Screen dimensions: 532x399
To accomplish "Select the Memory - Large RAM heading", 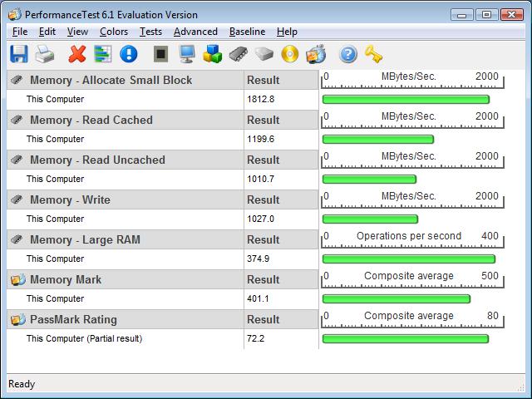I will [x=85, y=239].
